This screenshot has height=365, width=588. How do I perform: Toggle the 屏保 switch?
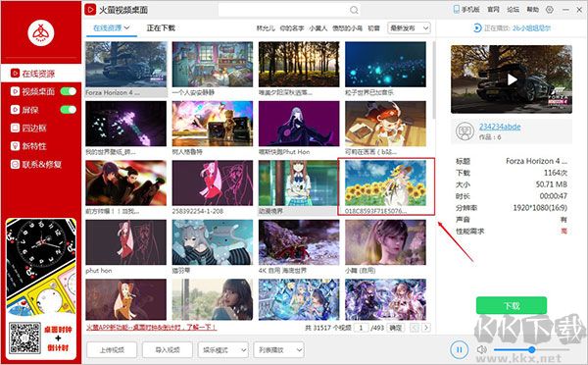68,110
